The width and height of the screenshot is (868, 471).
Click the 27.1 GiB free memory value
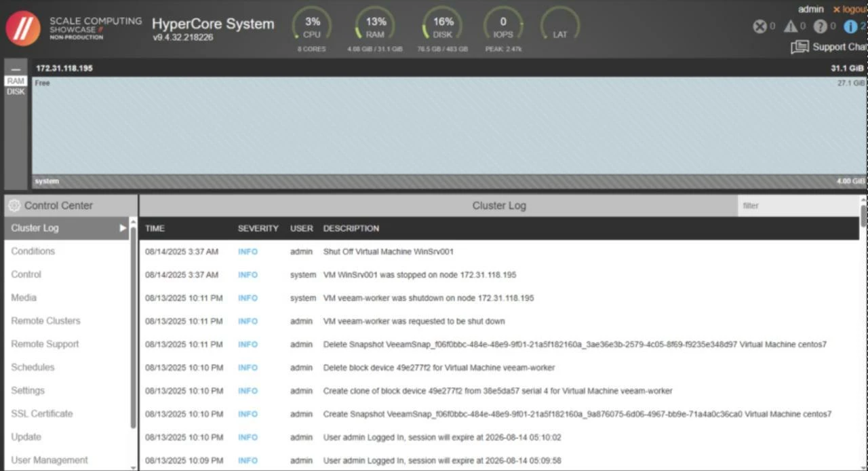point(851,83)
